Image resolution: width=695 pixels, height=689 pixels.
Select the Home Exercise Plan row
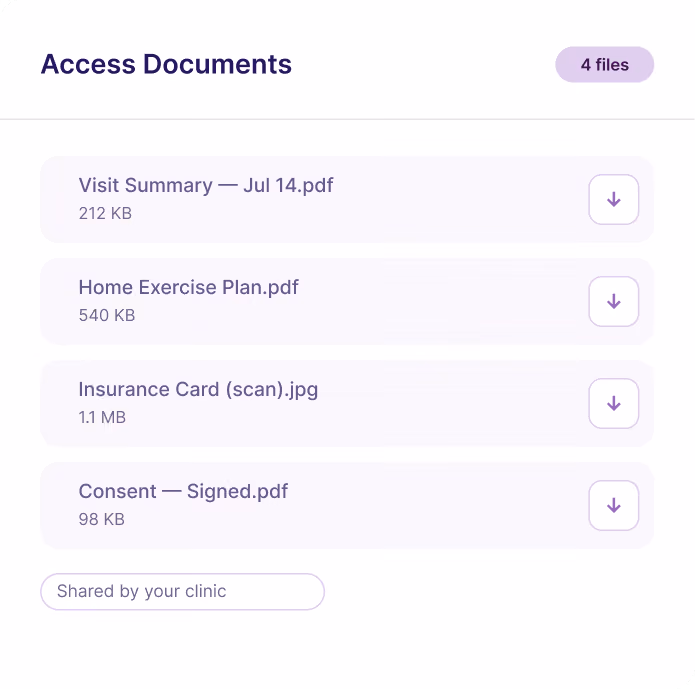pos(347,301)
